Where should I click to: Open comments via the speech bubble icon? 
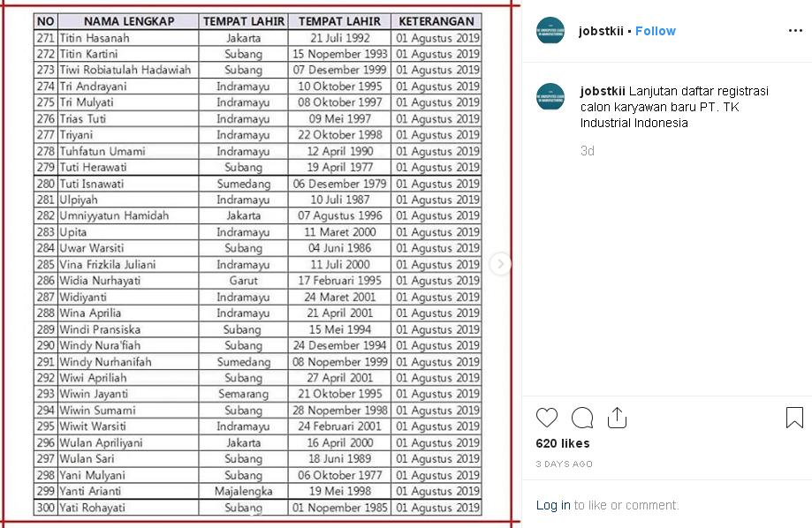[x=581, y=418]
